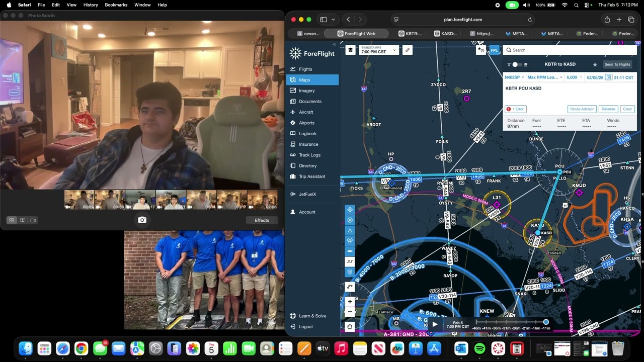Click the -26m mark on map timeline

tap(516, 328)
